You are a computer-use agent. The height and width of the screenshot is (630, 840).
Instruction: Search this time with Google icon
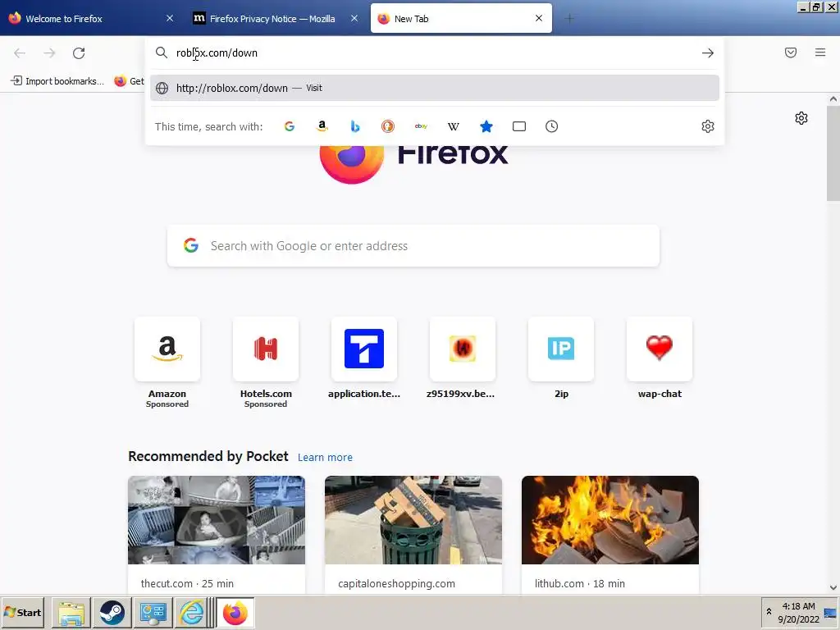tap(290, 126)
